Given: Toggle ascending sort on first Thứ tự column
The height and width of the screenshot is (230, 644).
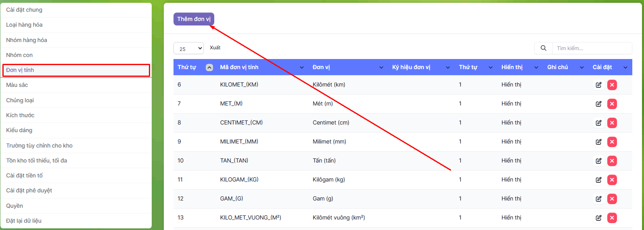Looking at the screenshot, I should point(209,68).
